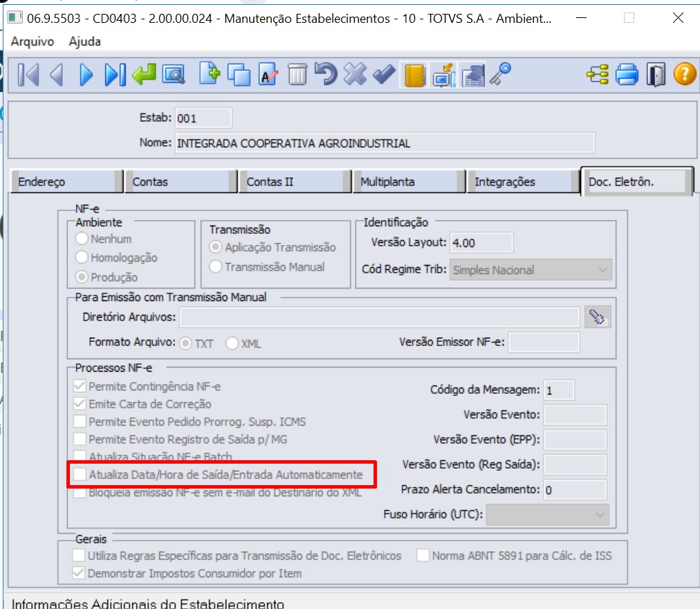Click the application window icon in title bar
The height and width of the screenshot is (609, 700).
tap(15, 18)
